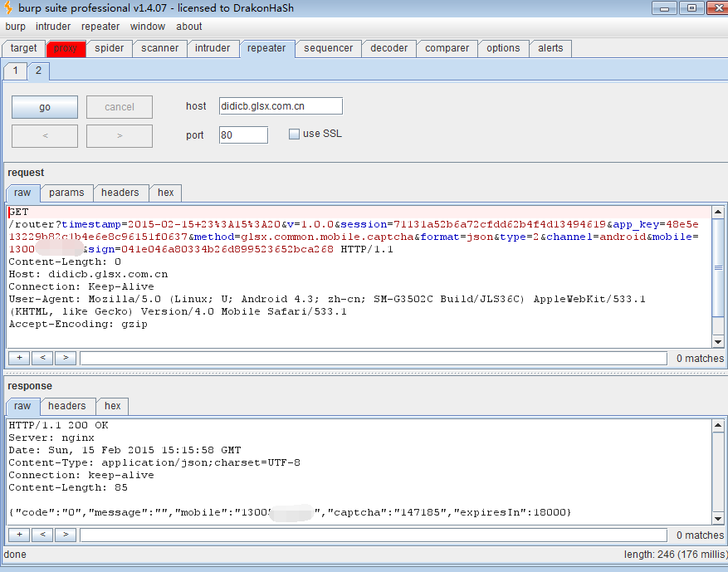This screenshot has width=728, height=572.
Task: Open the request headers tab
Action: click(x=120, y=193)
